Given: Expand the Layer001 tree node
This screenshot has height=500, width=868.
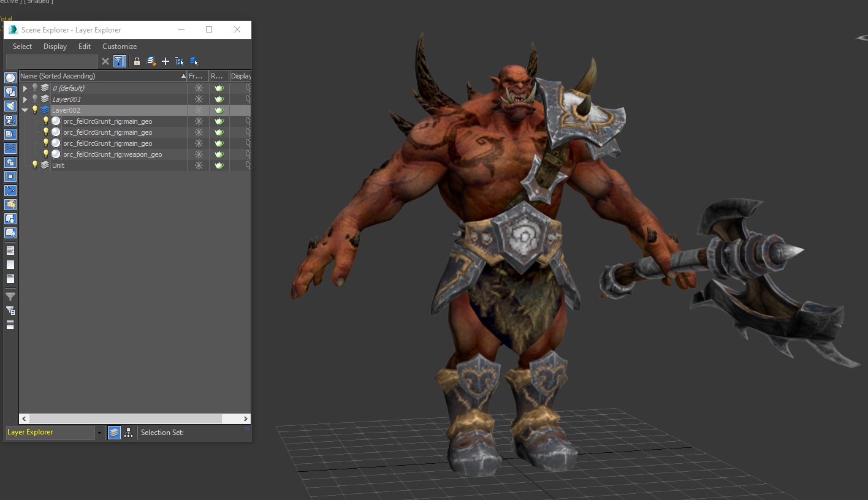Looking at the screenshot, I should click(25, 99).
